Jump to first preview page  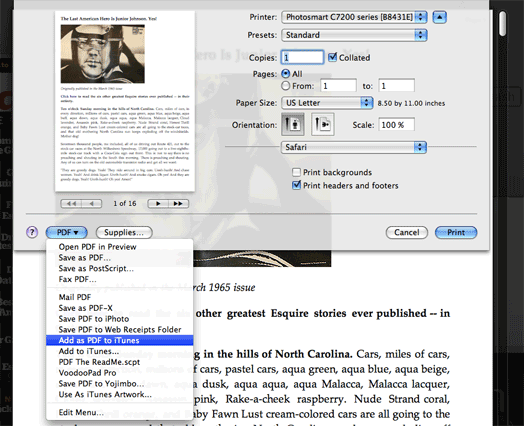coord(71,203)
